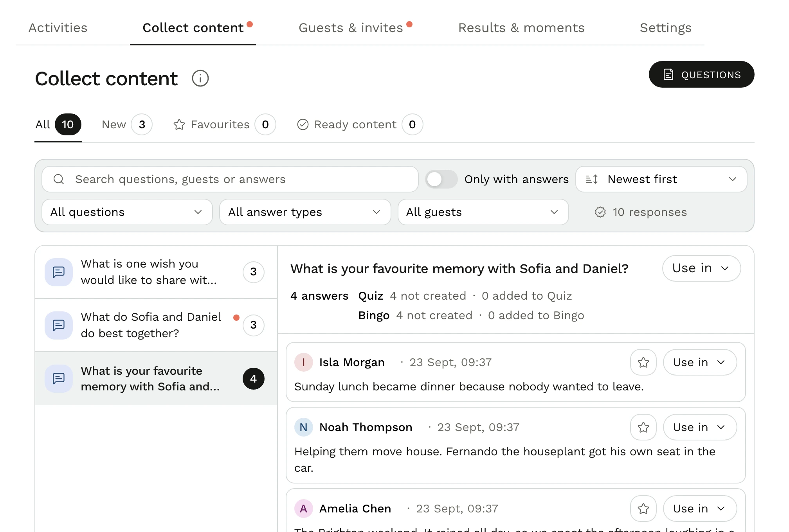The image size is (789, 532).
Task: Show the New filter with 3 items
Action: [127, 124]
